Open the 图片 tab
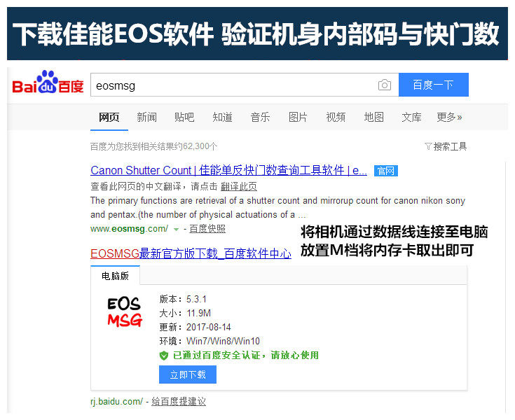The height and width of the screenshot is (420, 515). [x=298, y=117]
